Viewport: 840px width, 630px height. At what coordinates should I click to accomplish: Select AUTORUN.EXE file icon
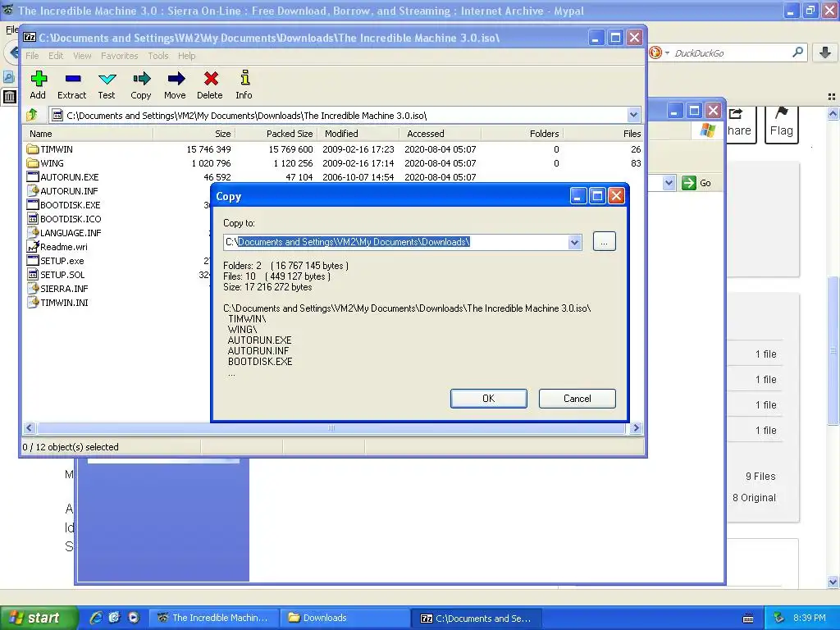click(x=33, y=177)
